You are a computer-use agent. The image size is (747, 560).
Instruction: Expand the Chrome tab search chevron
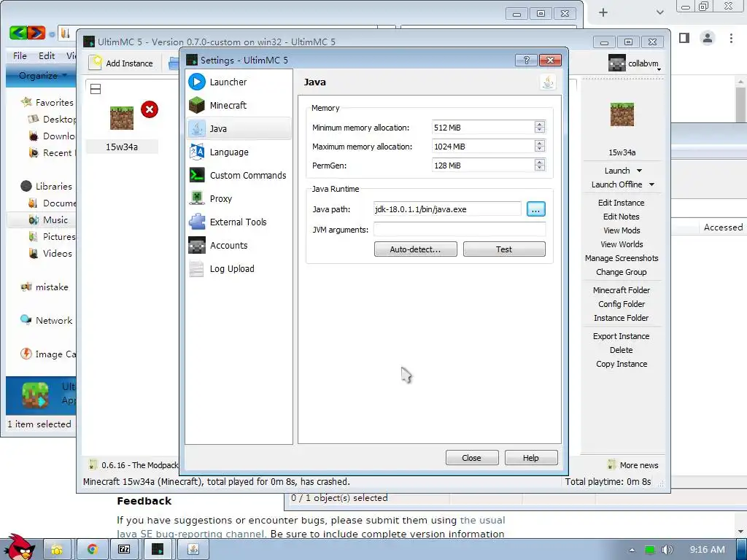coord(659,12)
